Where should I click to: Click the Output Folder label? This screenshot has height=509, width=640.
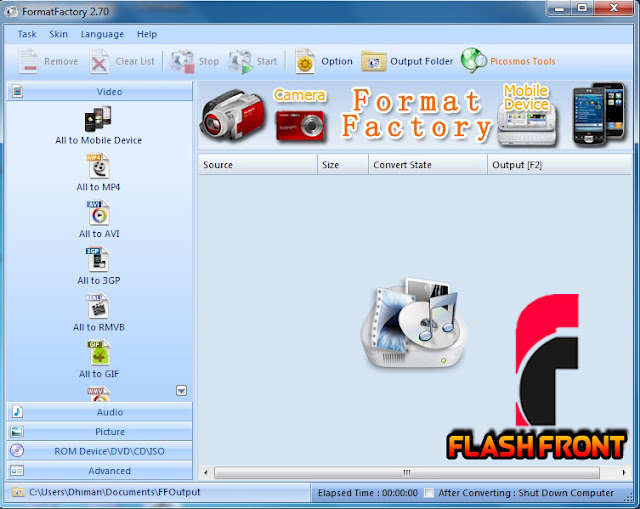[x=422, y=62]
